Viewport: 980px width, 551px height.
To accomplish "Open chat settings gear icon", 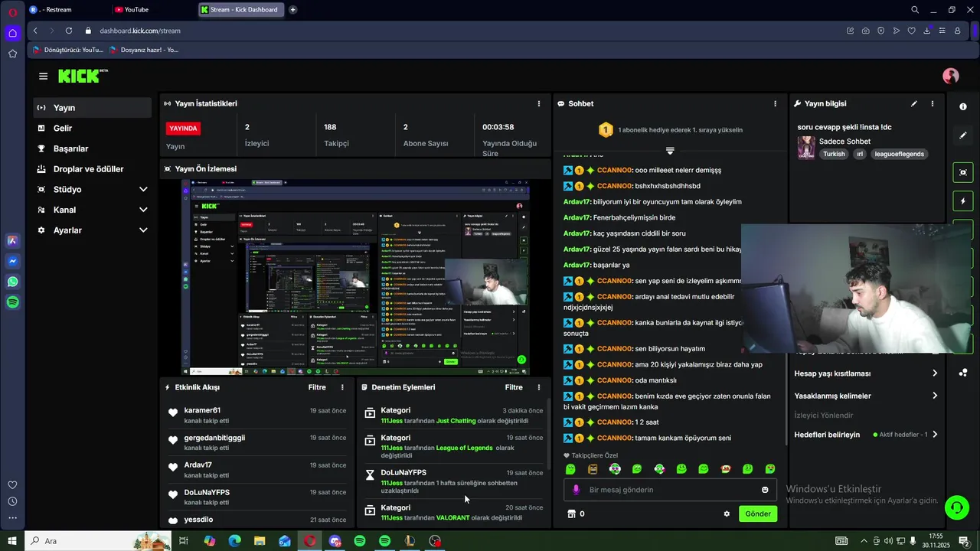I will [727, 514].
